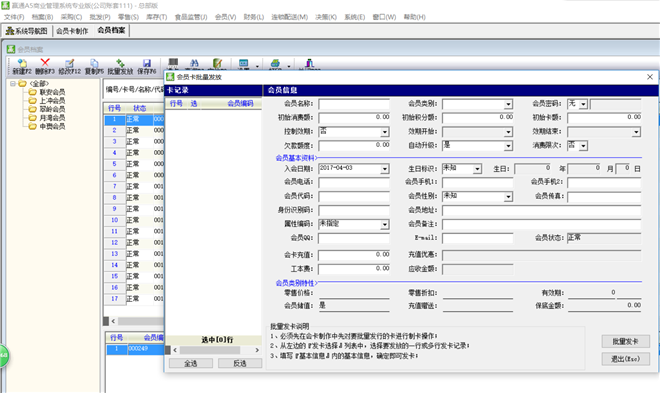Click the E-mail input field

[x=478, y=238]
